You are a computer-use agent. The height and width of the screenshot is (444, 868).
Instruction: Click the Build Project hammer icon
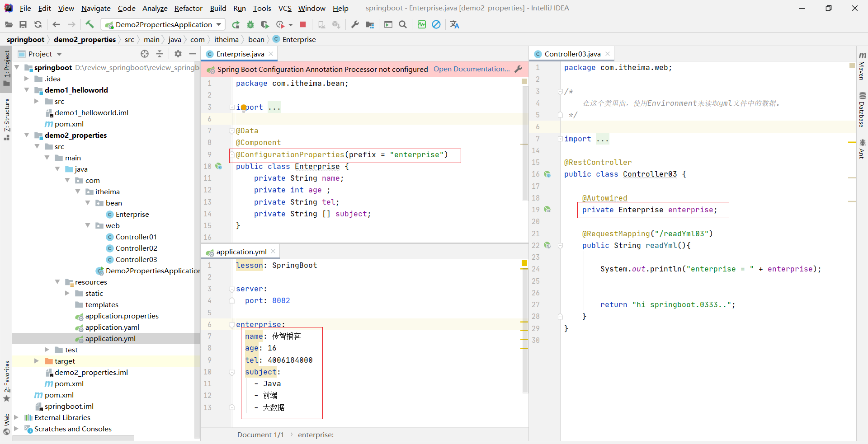(90, 24)
